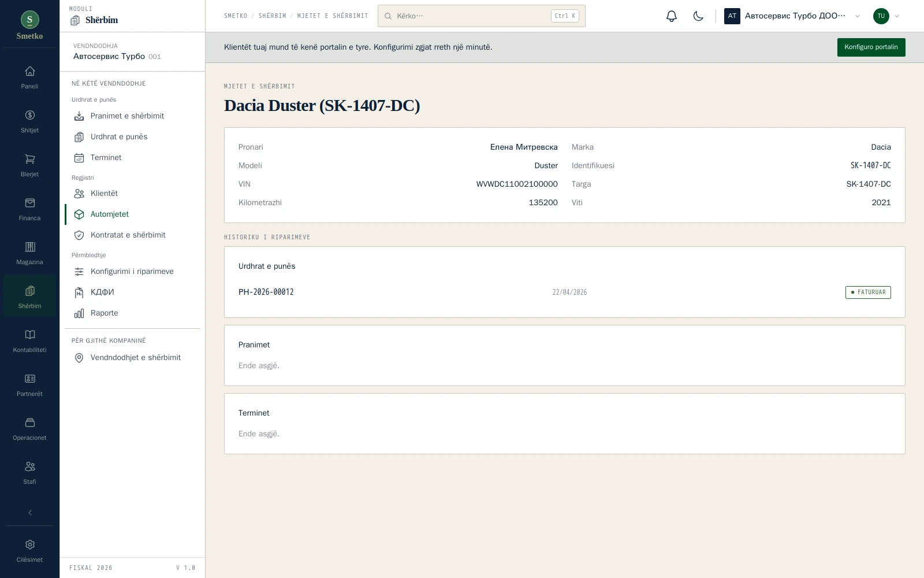Click MJETET E SHËRBIMIT breadcrumb
The image size is (924, 578).
pyautogui.click(x=333, y=16)
